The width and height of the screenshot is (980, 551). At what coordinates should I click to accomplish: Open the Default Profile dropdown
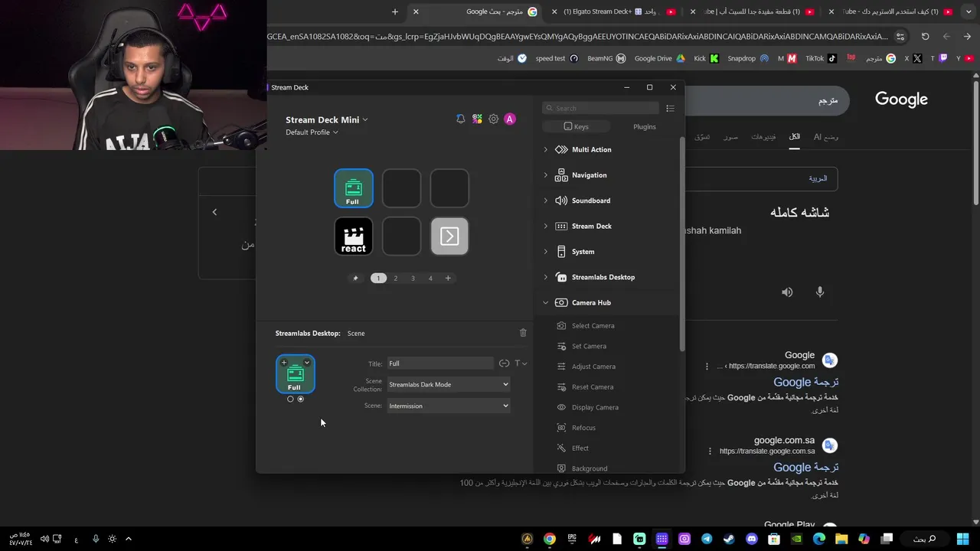312,132
